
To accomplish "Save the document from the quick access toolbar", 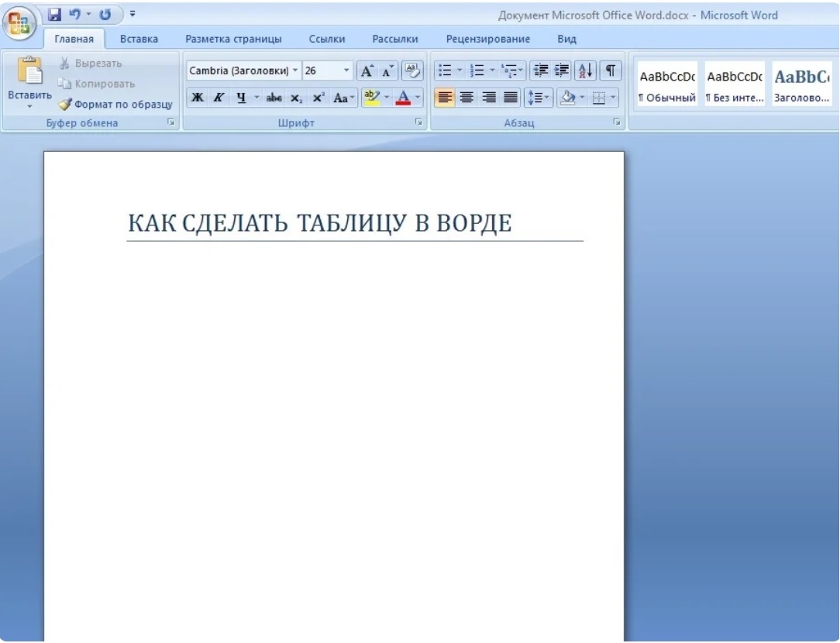I will point(55,15).
